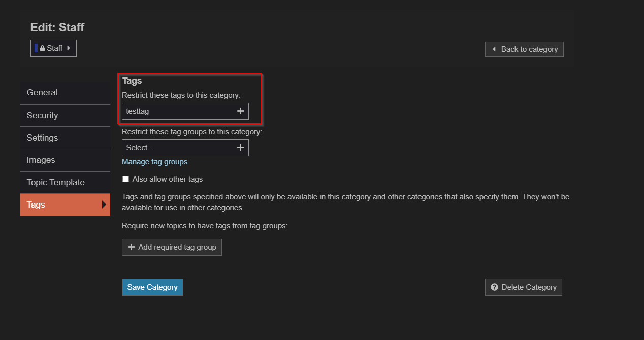Image resolution: width=644 pixels, height=340 pixels.
Task: Enable the Also allow other tags checkbox
Action: point(126,179)
